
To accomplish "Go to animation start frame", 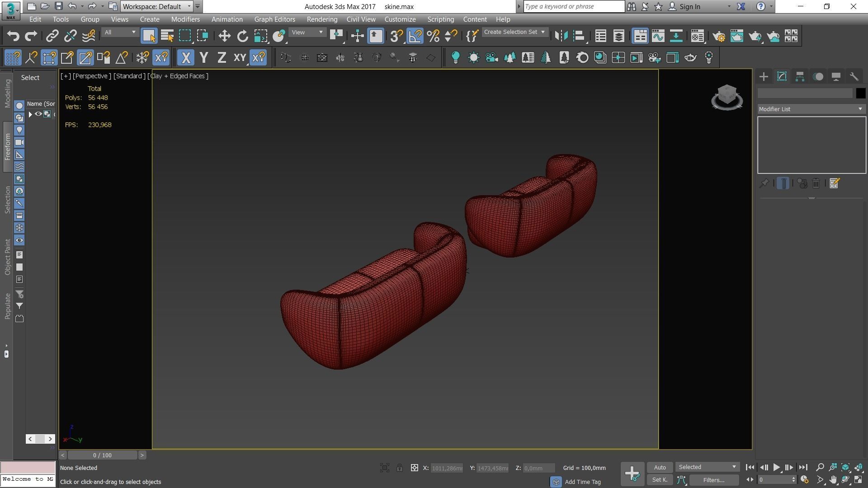I will 750,468.
